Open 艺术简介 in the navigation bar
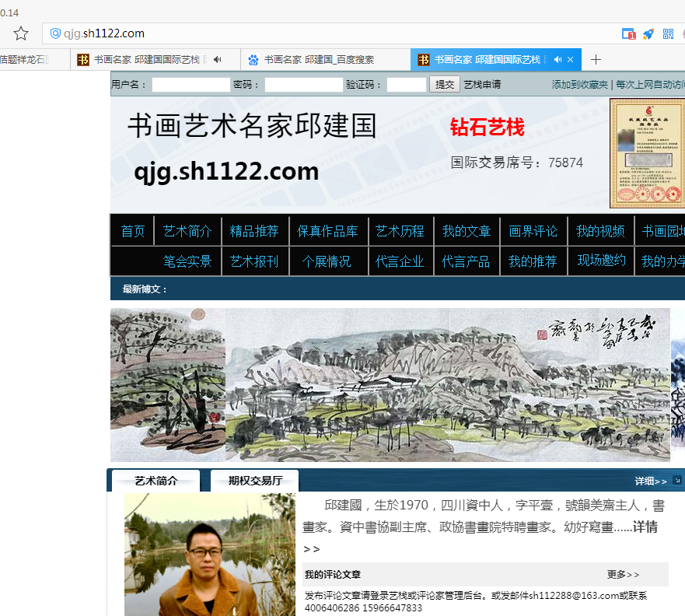 point(187,231)
